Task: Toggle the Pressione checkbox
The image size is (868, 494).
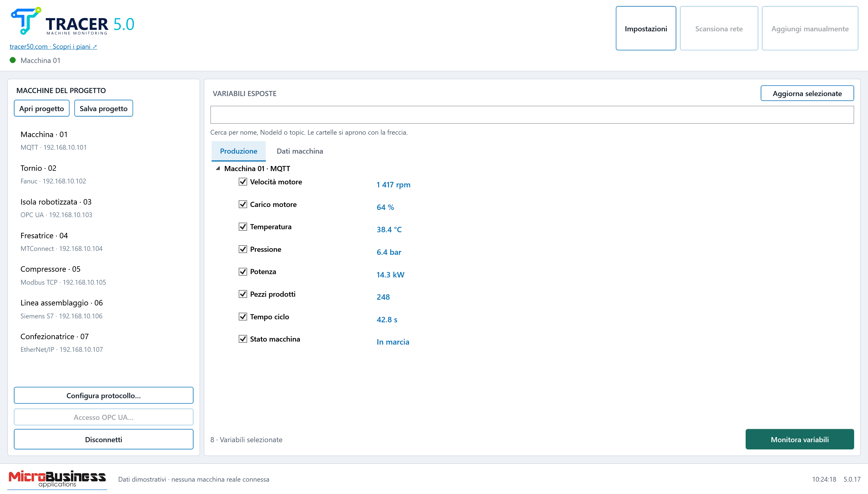Action: [x=243, y=249]
